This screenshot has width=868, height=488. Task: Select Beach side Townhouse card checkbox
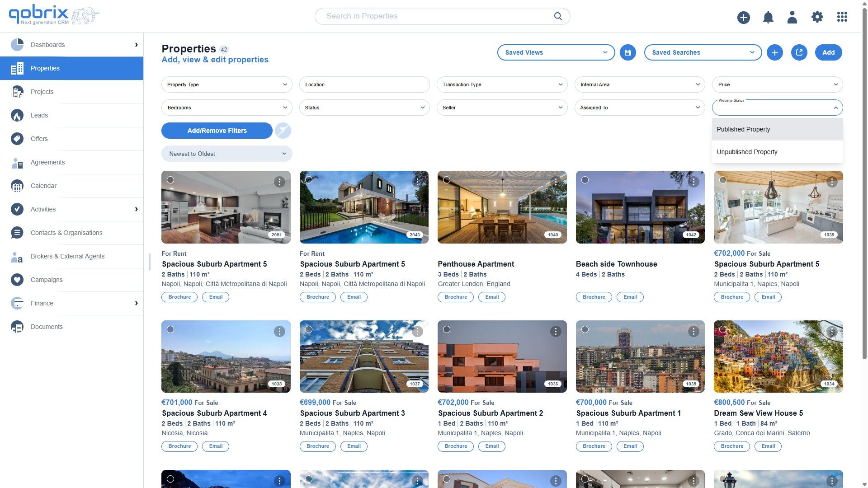tap(585, 180)
